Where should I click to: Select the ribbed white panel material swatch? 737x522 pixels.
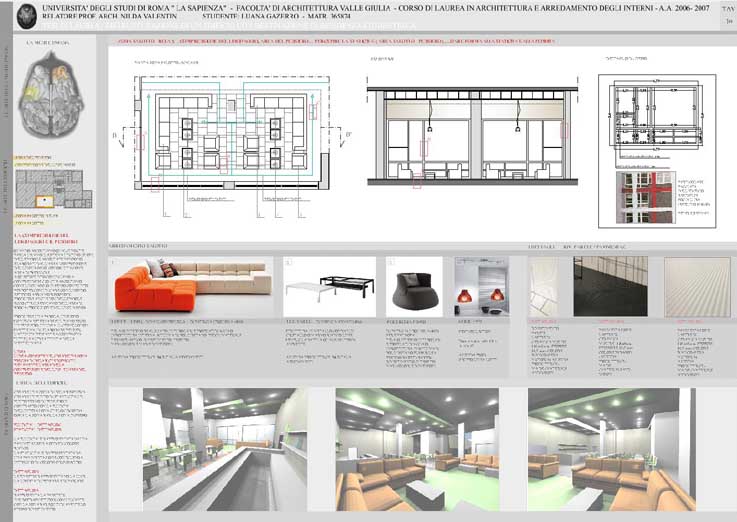point(697,287)
